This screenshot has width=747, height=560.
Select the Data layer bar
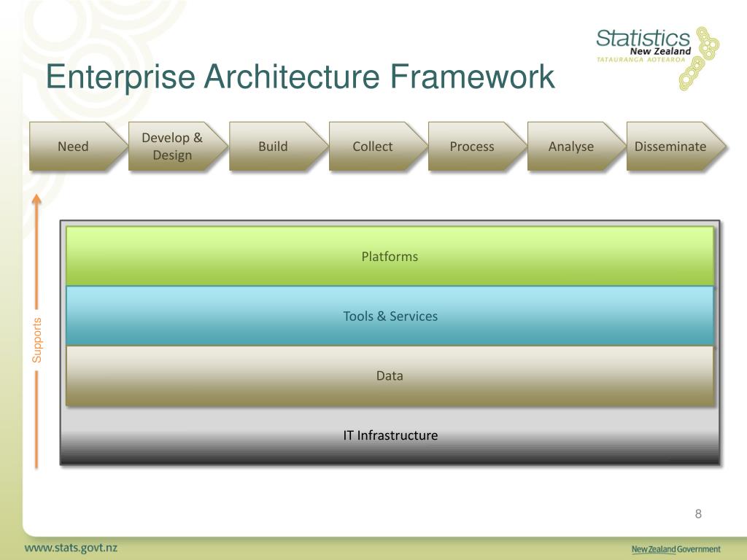[x=390, y=376]
